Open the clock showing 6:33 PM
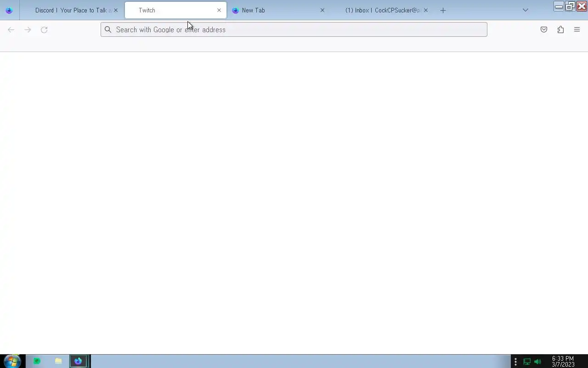The image size is (588, 368). 563,362
